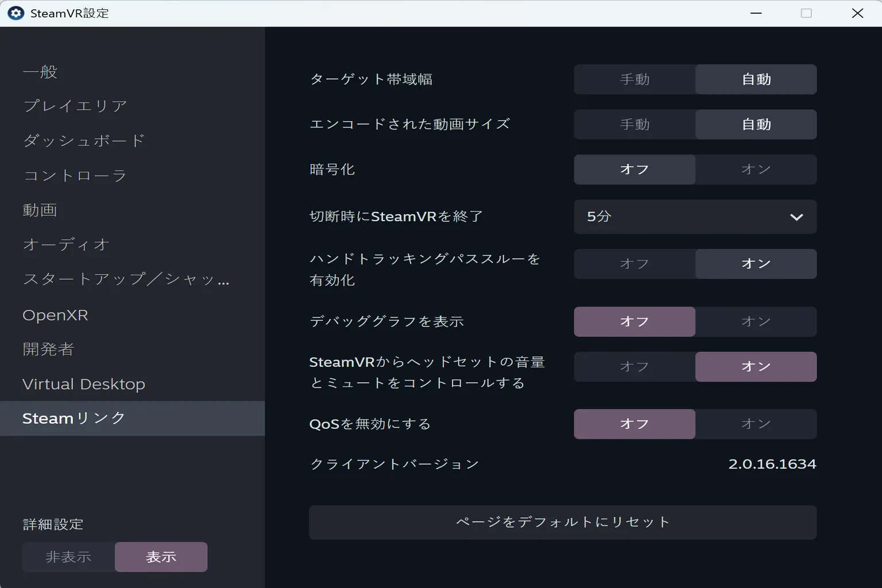Close the SteamVR設定 window

[857, 13]
